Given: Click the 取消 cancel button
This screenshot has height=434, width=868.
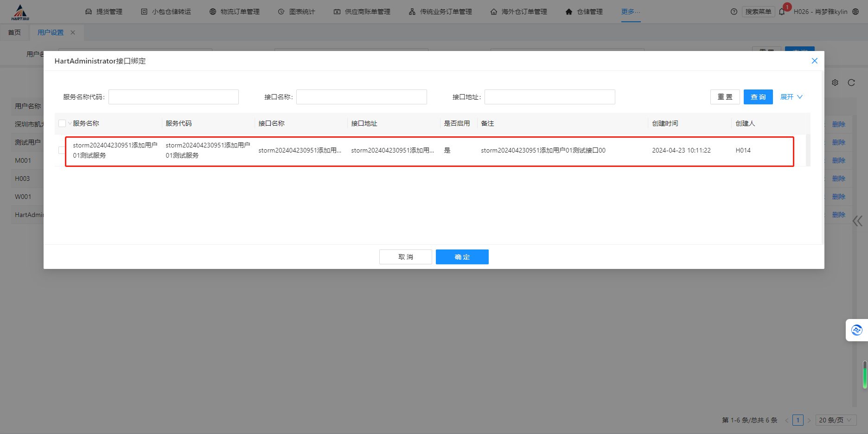Looking at the screenshot, I should tap(405, 257).
